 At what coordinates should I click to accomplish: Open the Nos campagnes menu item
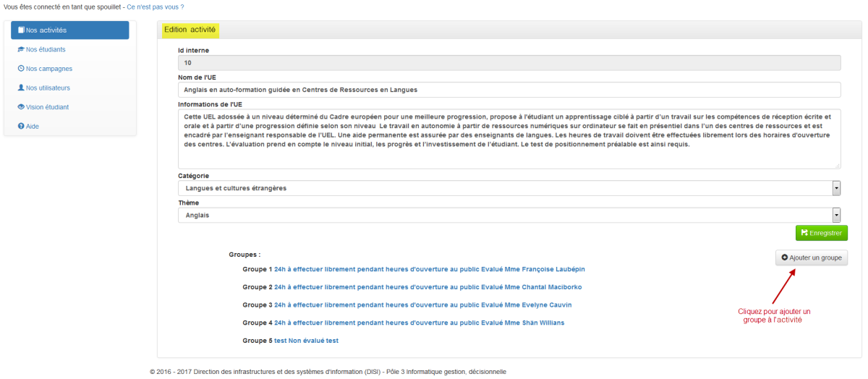click(x=48, y=69)
